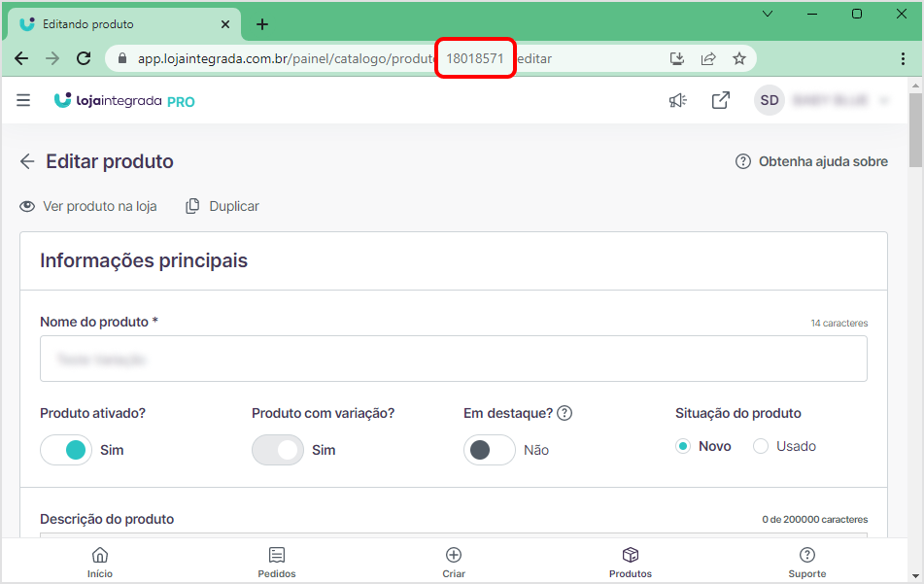Screen dimensions: 924x584
Task: Expand the account dropdown arrow
Action: click(884, 101)
